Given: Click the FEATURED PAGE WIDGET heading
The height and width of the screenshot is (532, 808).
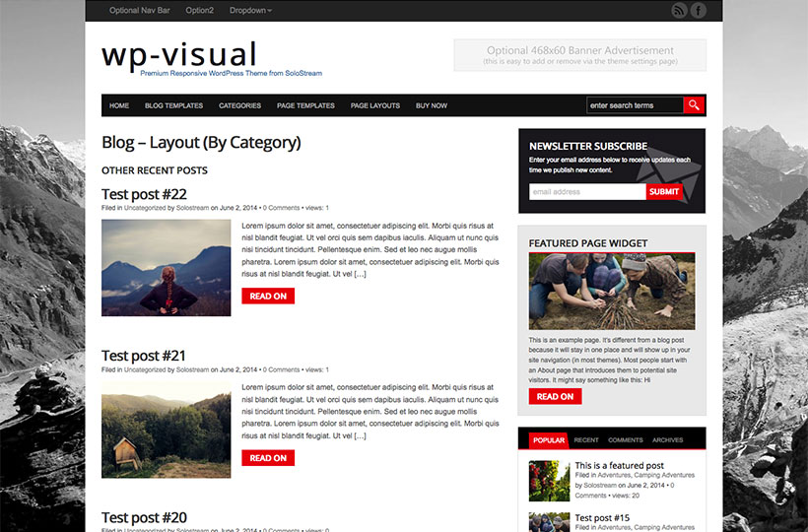Looking at the screenshot, I should pyautogui.click(x=588, y=243).
